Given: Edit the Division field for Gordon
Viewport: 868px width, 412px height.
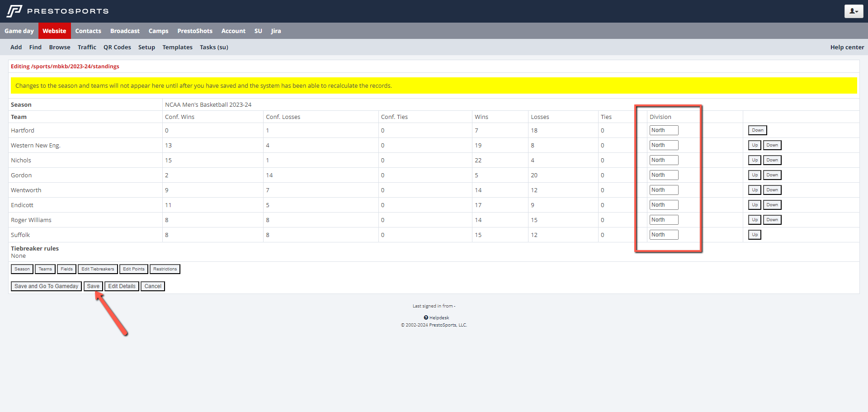Looking at the screenshot, I should coord(663,175).
